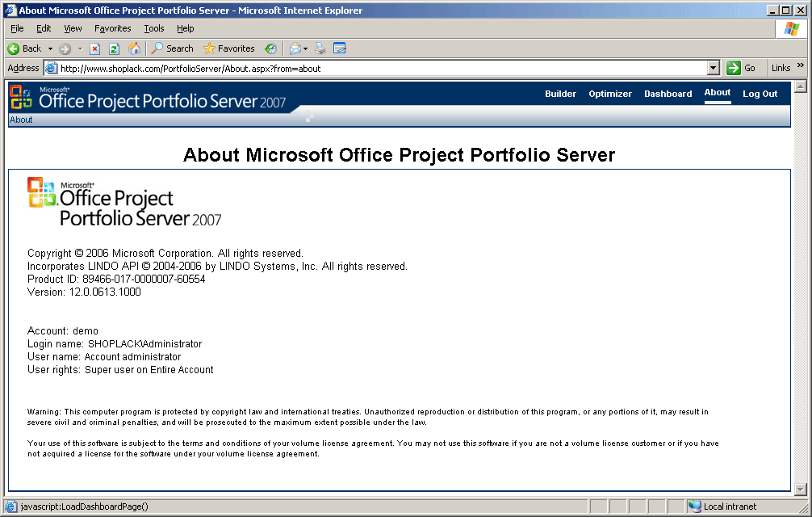The width and height of the screenshot is (812, 517).
Task: Click the scrollbar up arrow
Action: click(x=801, y=86)
